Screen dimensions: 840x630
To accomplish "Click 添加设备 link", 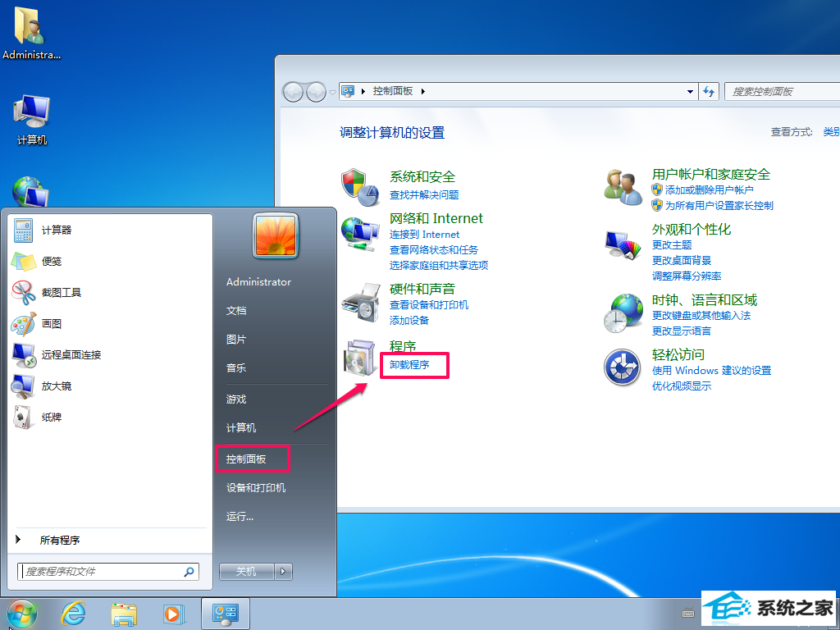I will 409,321.
